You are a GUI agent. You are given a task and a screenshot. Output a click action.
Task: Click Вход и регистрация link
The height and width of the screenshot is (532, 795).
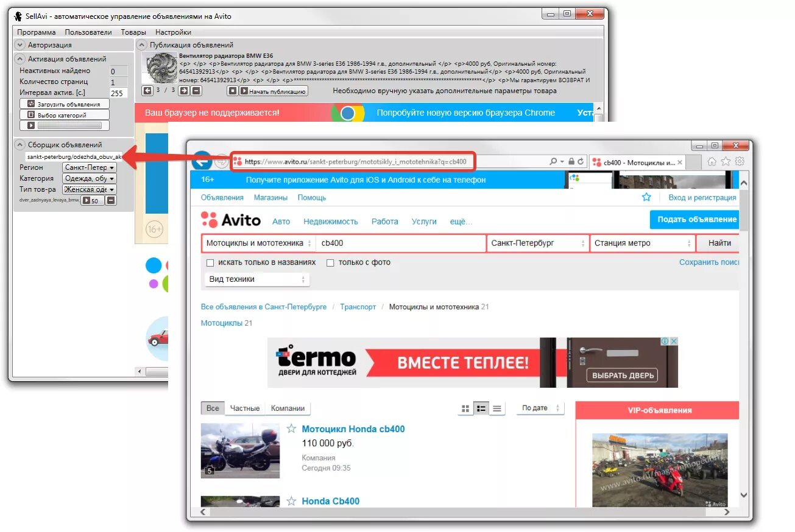pyautogui.click(x=702, y=198)
